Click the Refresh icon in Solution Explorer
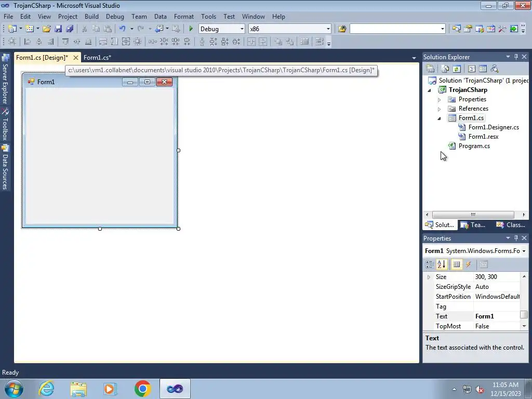This screenshot has height=399, width=532. (x=457, y=69)
